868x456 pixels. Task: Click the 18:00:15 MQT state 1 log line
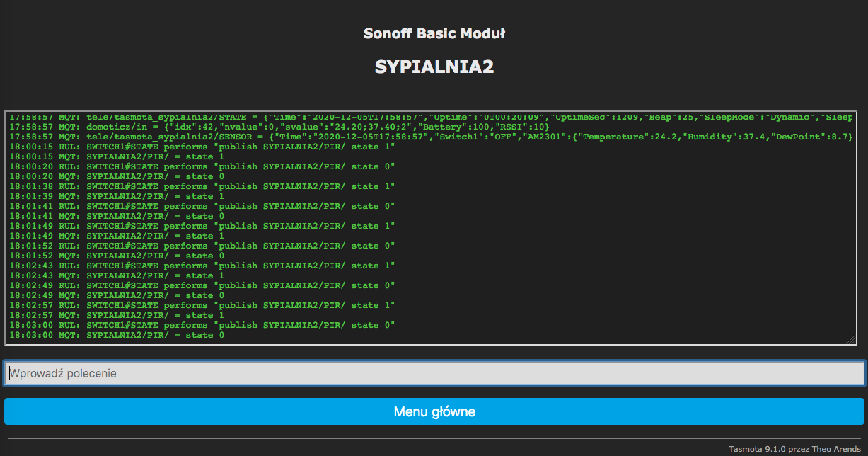click(117, 156)
